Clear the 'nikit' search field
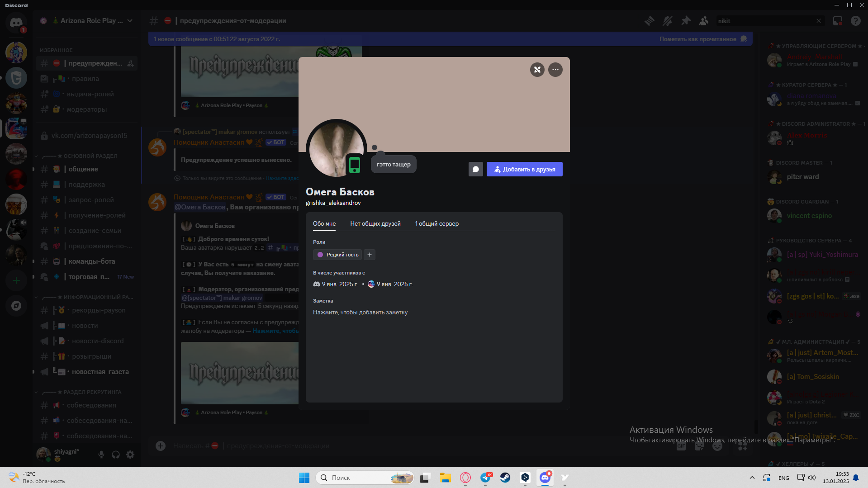Image resolution: width=868 pixels, height=488 pixels. [819, 21]
